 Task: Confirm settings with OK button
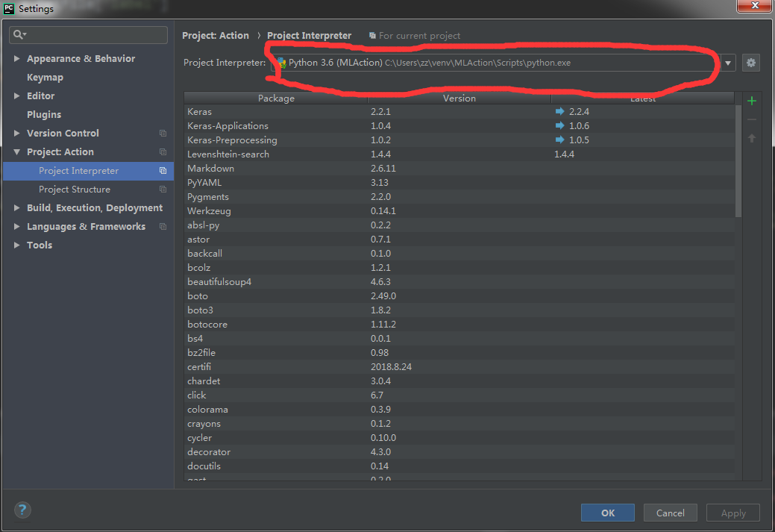(x=607, y=513)
